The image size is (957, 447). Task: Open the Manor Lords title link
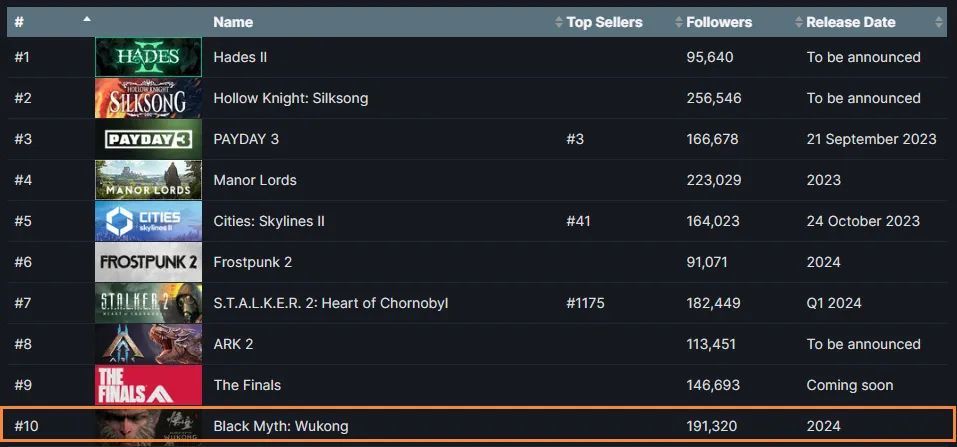tap(255, 180)
